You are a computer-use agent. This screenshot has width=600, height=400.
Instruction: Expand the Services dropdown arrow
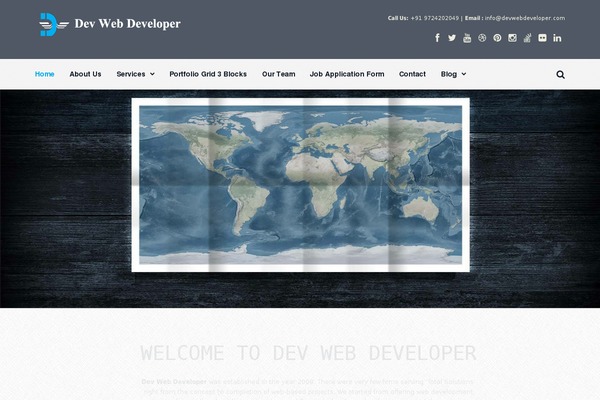[152, 74]
